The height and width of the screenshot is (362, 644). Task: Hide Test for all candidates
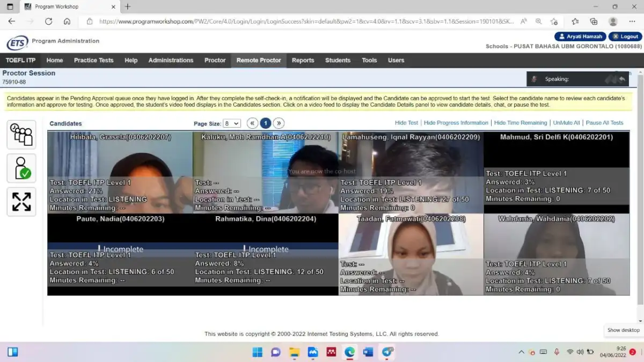tap(407, 122)
